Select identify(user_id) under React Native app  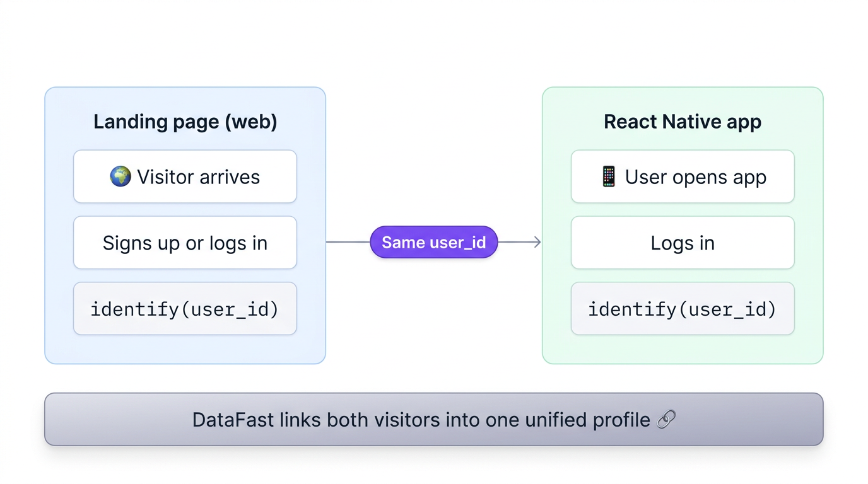(683, 309)
